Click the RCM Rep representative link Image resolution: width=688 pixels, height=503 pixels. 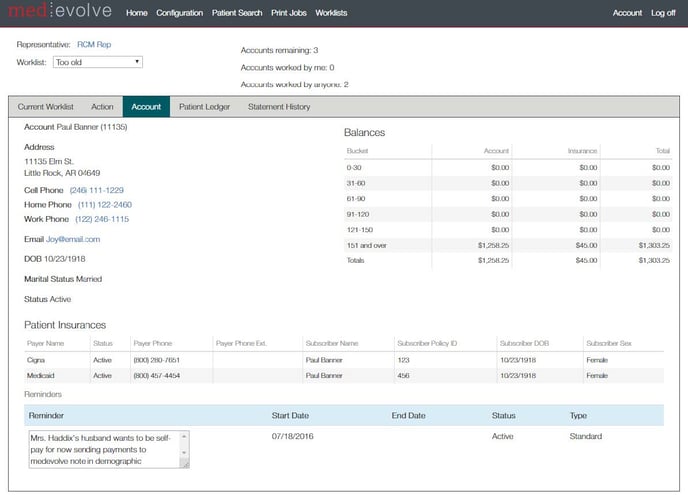[94, 45]
